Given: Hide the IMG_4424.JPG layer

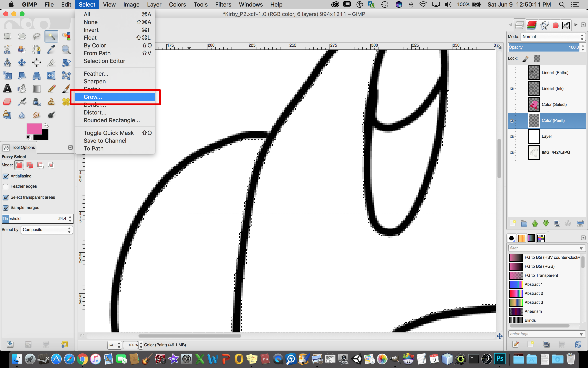Looking at the screenshot, I should click(512, 153).
